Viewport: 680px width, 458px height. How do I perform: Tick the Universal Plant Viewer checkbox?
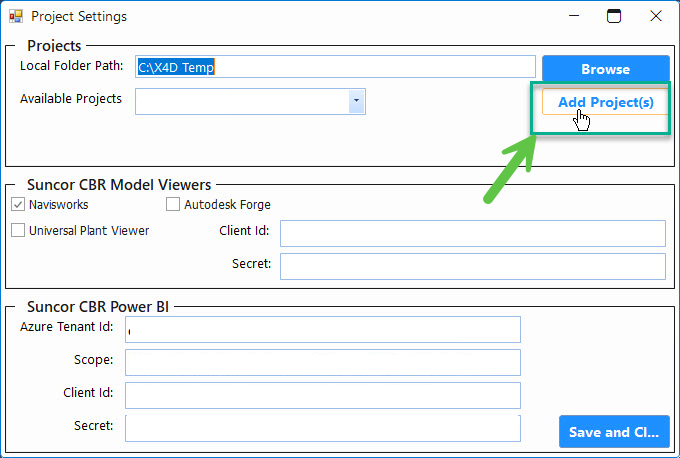[18, 230]
